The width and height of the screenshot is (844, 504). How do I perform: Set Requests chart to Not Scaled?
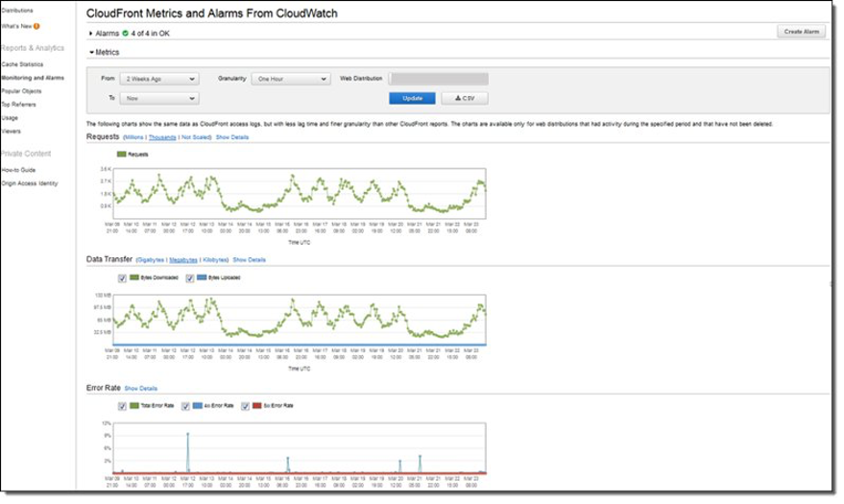pyautogui.click(x=196, y=137)
